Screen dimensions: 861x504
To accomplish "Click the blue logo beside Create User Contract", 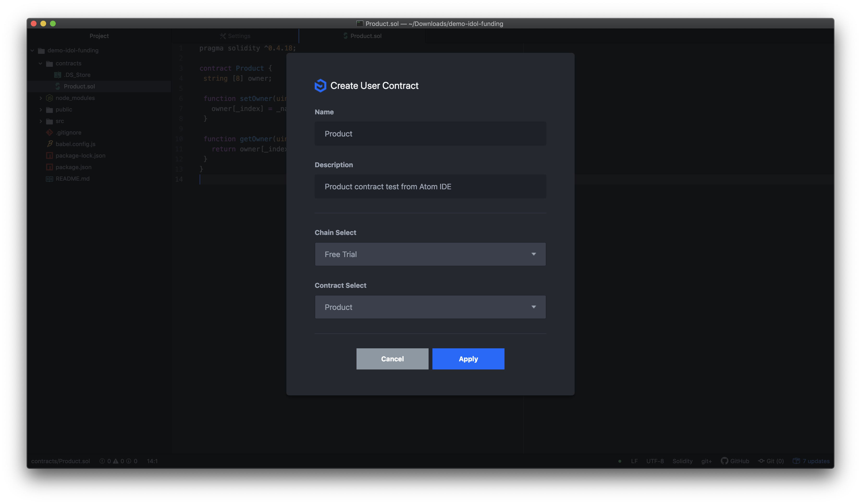I will [320, 86].
